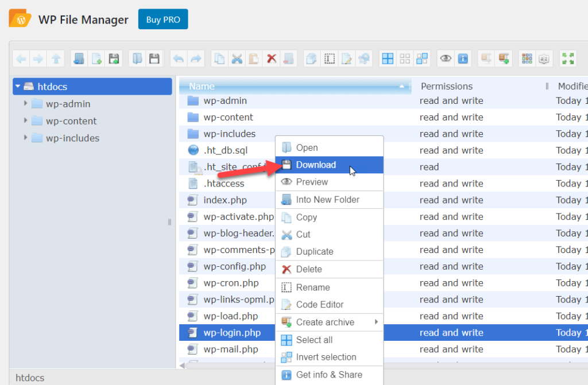Choose Copy from the context menu
The height and width of the screenshot is (385, 588).
[329, 217]
